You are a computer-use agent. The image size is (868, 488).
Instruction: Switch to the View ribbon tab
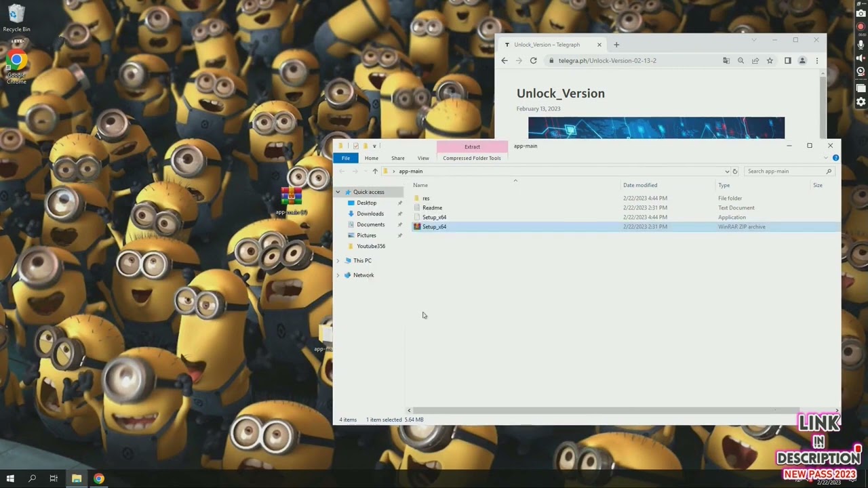(423, 158)
